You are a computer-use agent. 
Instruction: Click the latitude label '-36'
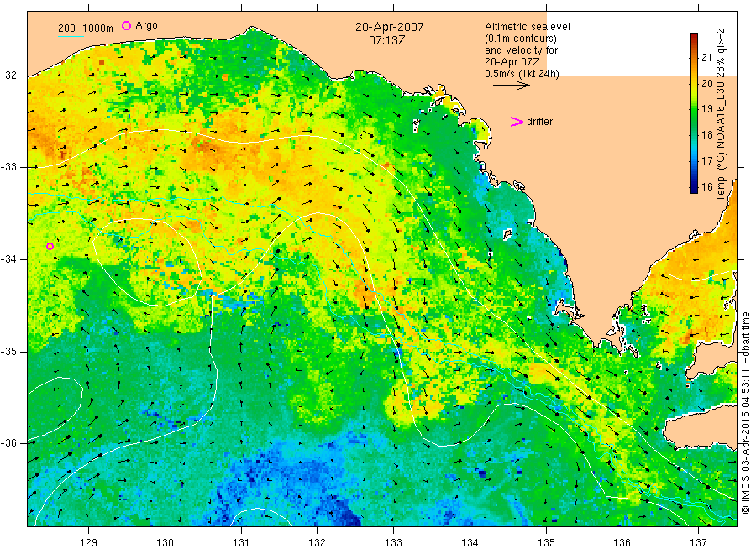(x=8, y=443)
